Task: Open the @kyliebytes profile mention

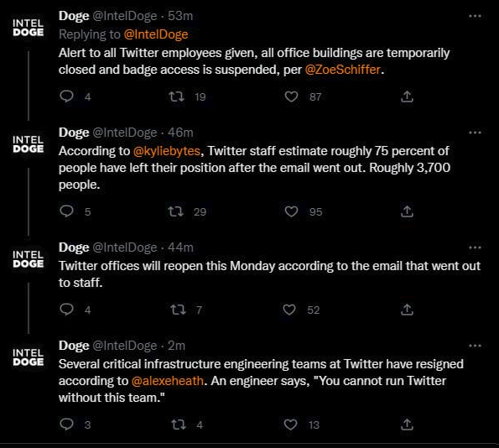Action: [x=167, y=151]
